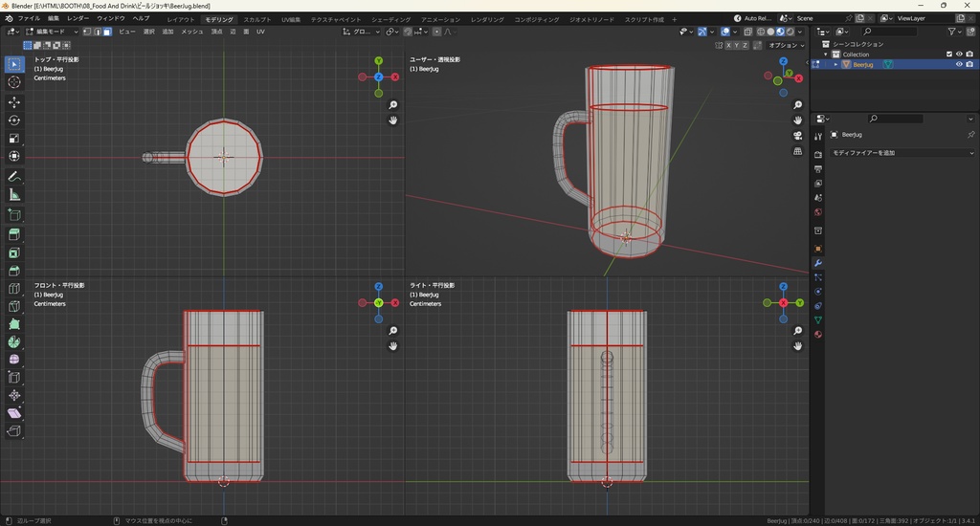Select the Rip Region tool
Screen dimensions: 980x526
point(14,430)
